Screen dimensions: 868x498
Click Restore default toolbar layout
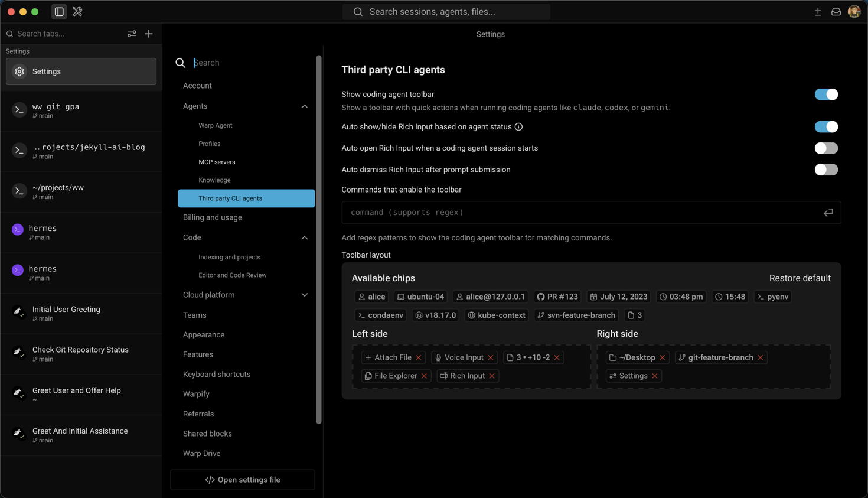coord(800,278)
